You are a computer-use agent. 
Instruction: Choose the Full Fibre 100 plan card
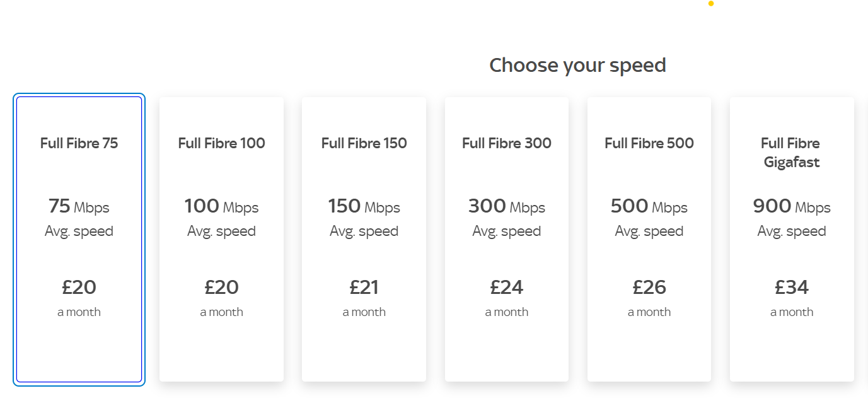(221, 239)
